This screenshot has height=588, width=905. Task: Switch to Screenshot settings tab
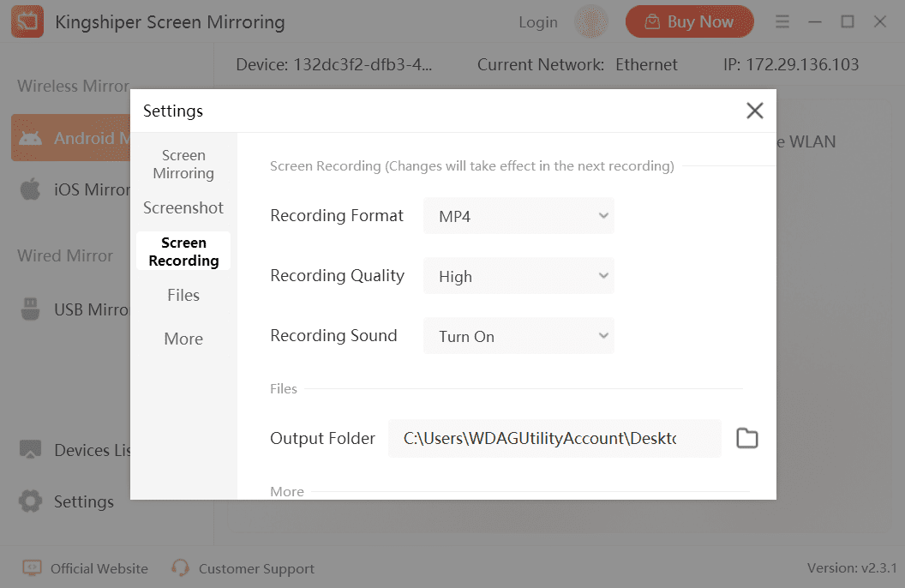tap(183, 207)
